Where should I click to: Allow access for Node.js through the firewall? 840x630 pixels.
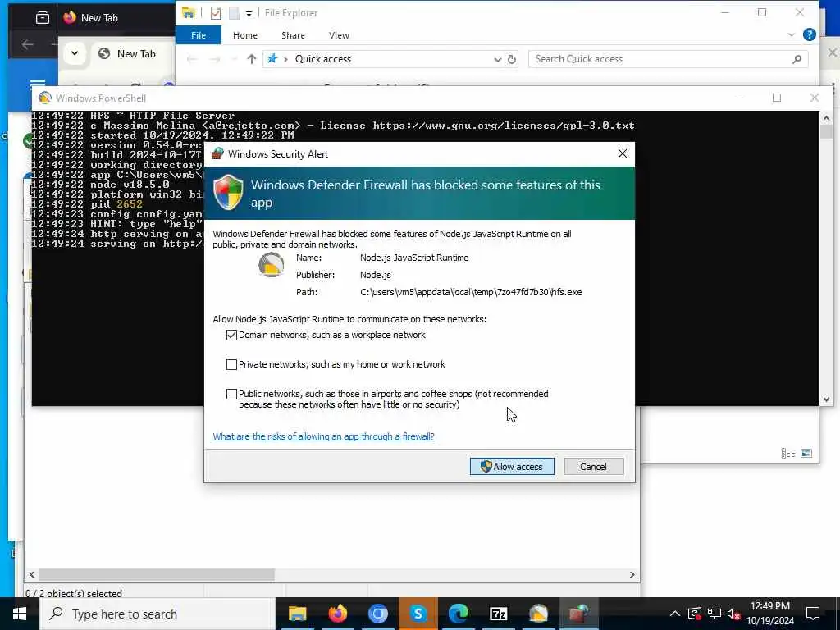point(512,466)
